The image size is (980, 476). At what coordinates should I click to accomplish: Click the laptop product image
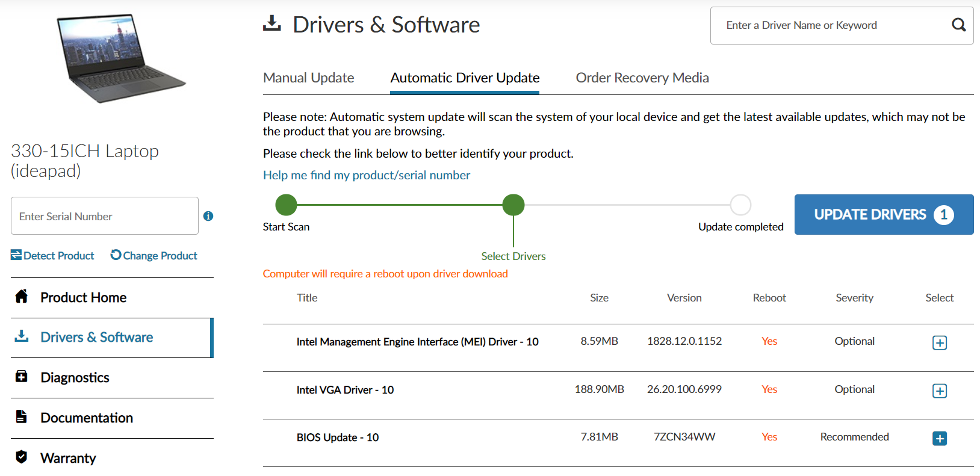coord(121,58)
